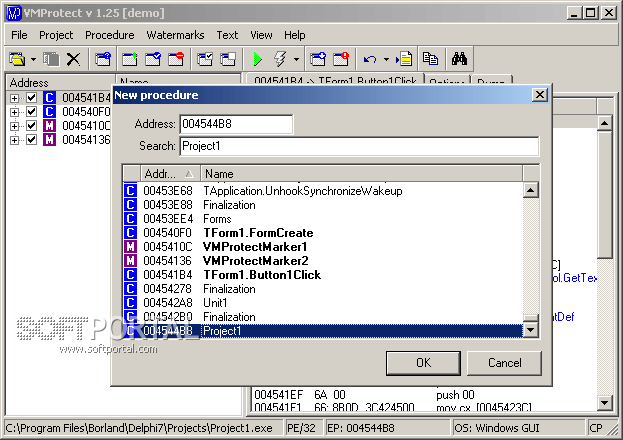Click the copy-pages icon beside Open

[x=51, y=59]
